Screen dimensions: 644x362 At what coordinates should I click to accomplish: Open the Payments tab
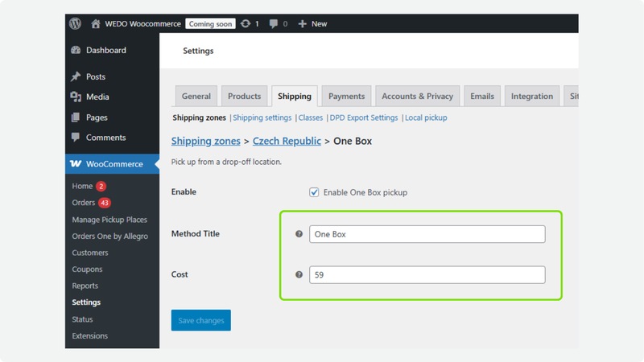346,96
